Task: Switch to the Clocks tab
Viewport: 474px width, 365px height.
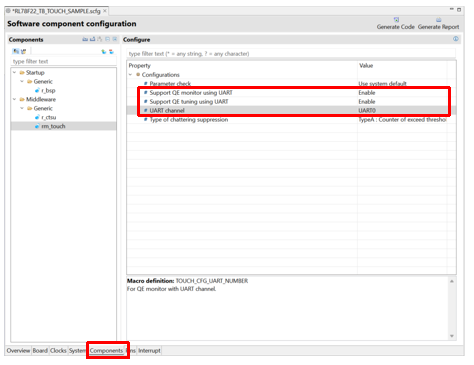Action: (58, 351)
